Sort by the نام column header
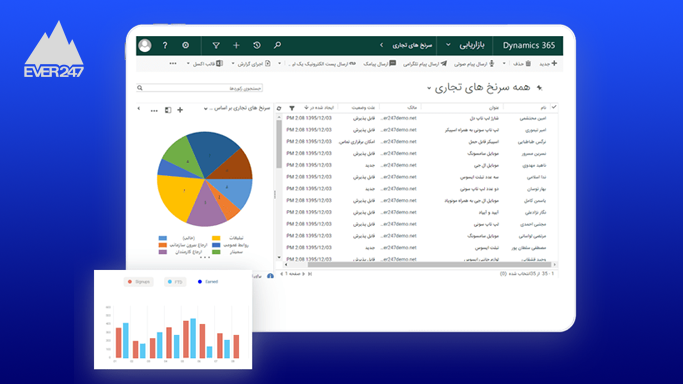This screenshot has width=683, height=384. click(x=543, y=108)
